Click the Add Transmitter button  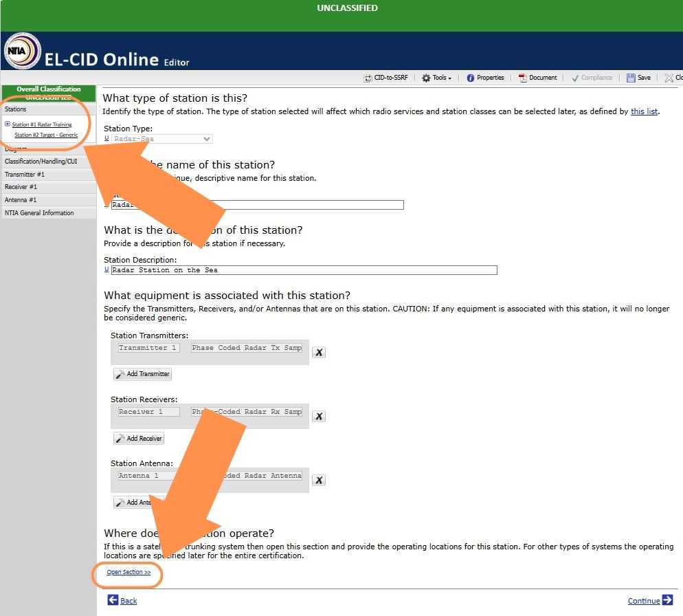(142, 374)
